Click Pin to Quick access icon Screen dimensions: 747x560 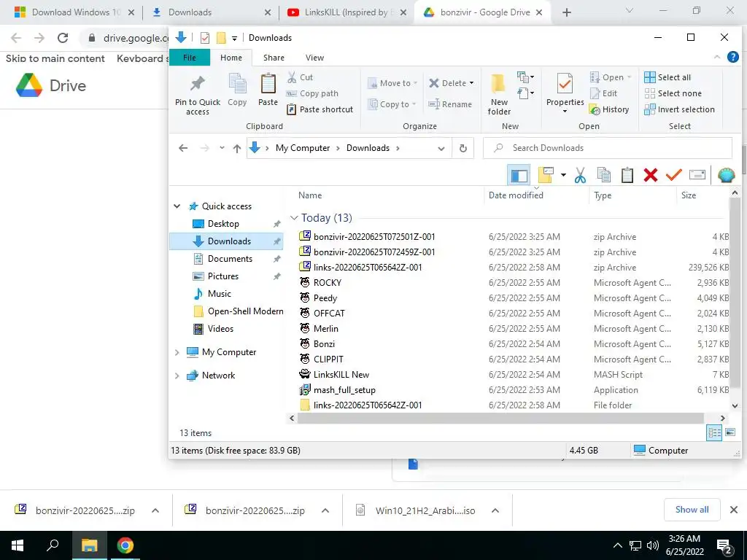tap(197, 85)
